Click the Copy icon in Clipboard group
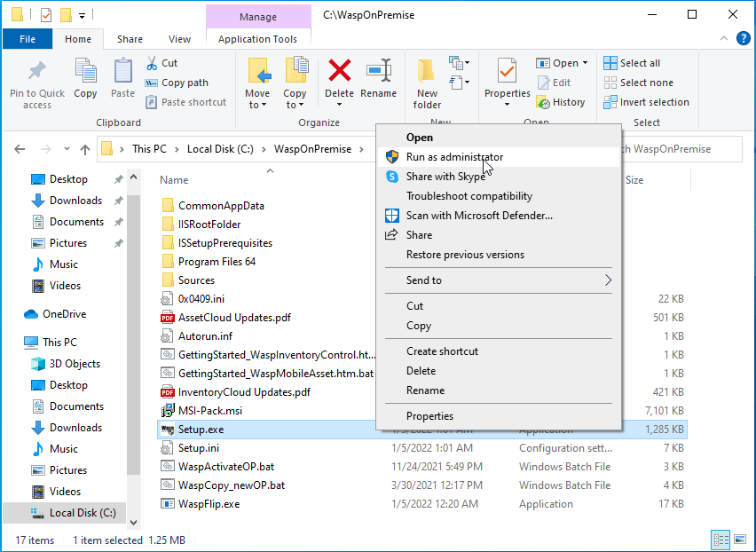The image size is (756, 552). [85, 71]
